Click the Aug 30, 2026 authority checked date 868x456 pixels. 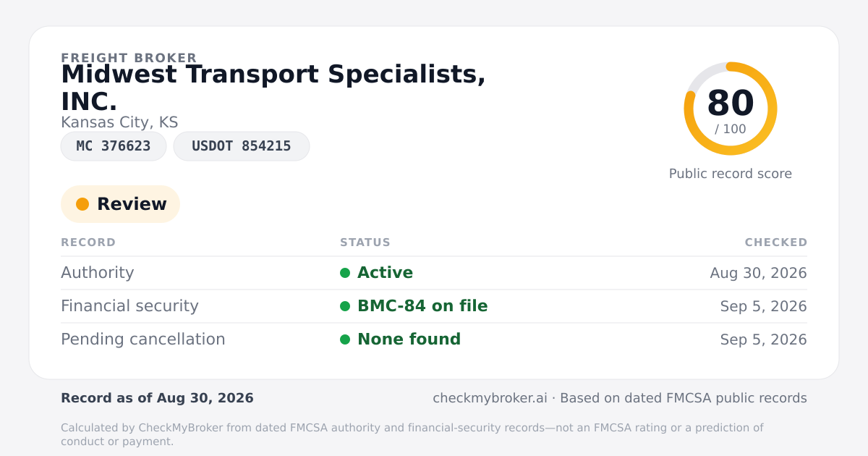tap(759, 273)
